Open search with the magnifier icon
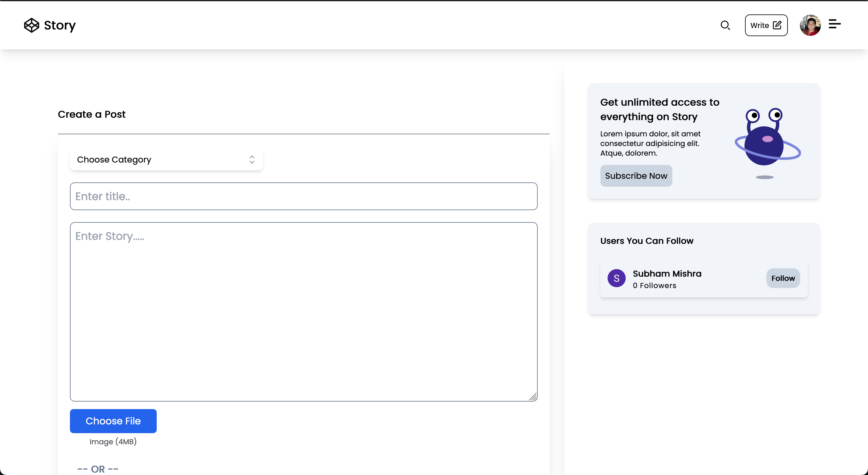868x475 pixels. pyautogui.click(x=725, y=25)
